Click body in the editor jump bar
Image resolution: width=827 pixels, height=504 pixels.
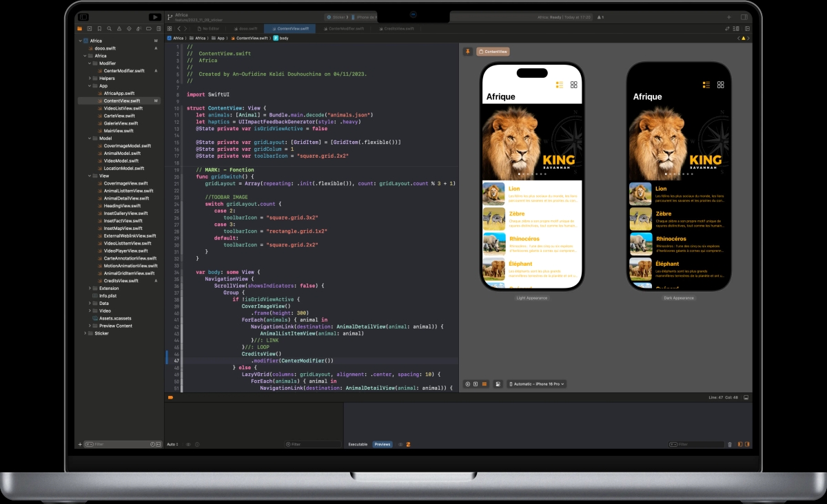(283, 37)
